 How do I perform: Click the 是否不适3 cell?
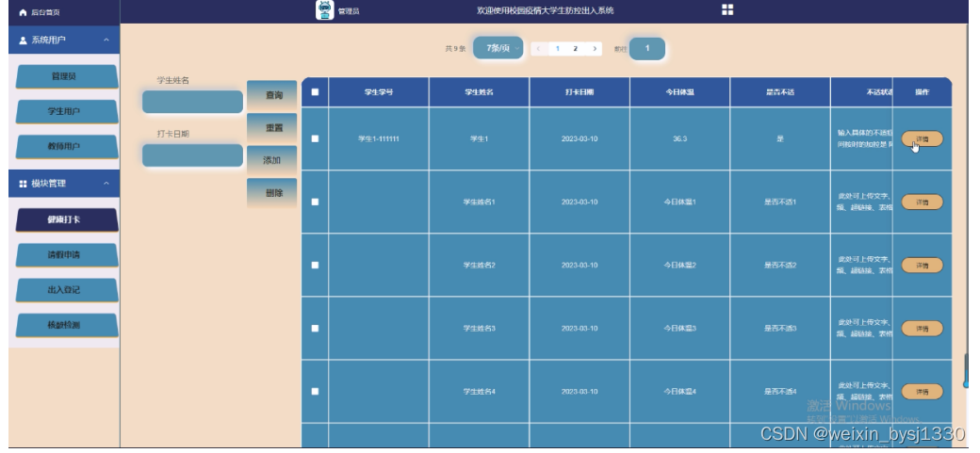tap(780, 328)
